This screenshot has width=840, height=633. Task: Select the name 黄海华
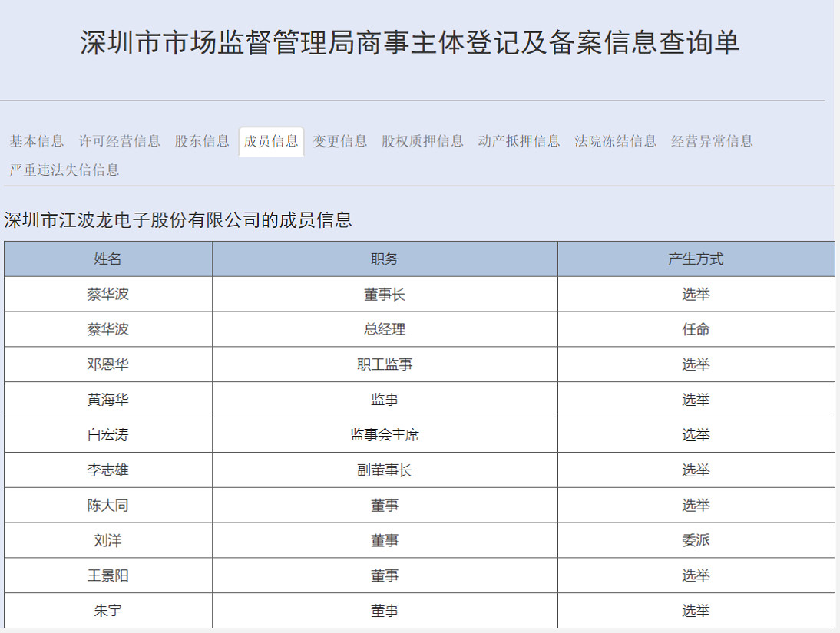pyautogui.click(x=107, y=400)
